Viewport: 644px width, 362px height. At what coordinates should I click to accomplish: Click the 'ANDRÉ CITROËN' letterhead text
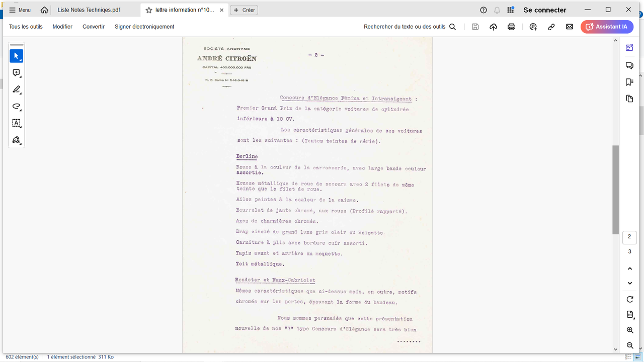click(x=226, y=58)
